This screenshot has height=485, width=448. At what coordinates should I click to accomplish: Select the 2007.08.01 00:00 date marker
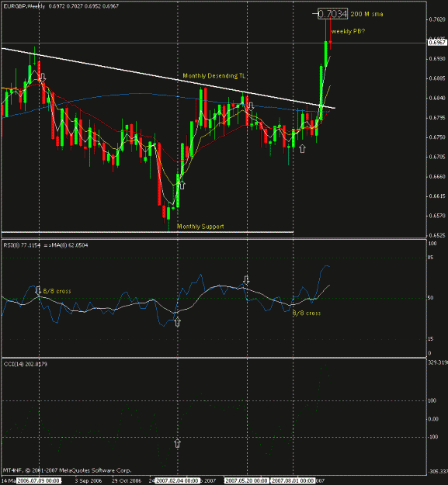pyautogui.click(x=293, y=480)
